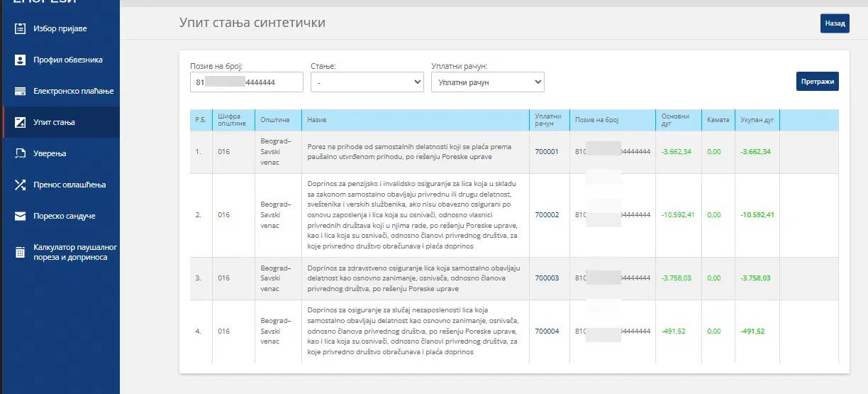
Task: Open Уверења menu item
Action: pyautogui.click(x=50, y=153)
